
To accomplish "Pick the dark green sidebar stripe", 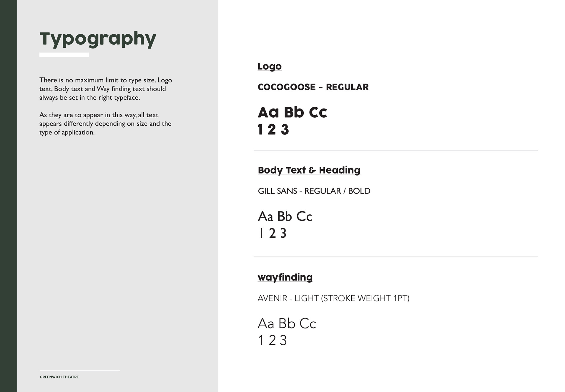I will click(8, 196).
